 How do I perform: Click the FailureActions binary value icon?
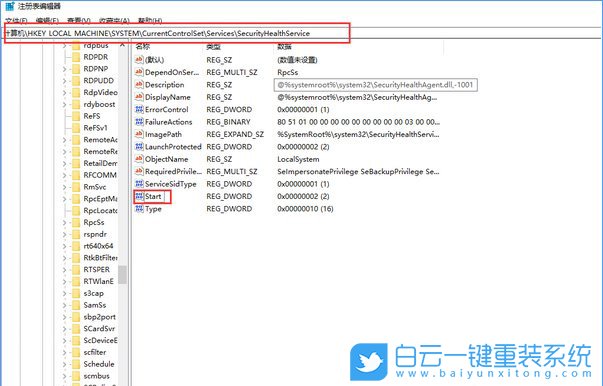[x=139, y=122]
